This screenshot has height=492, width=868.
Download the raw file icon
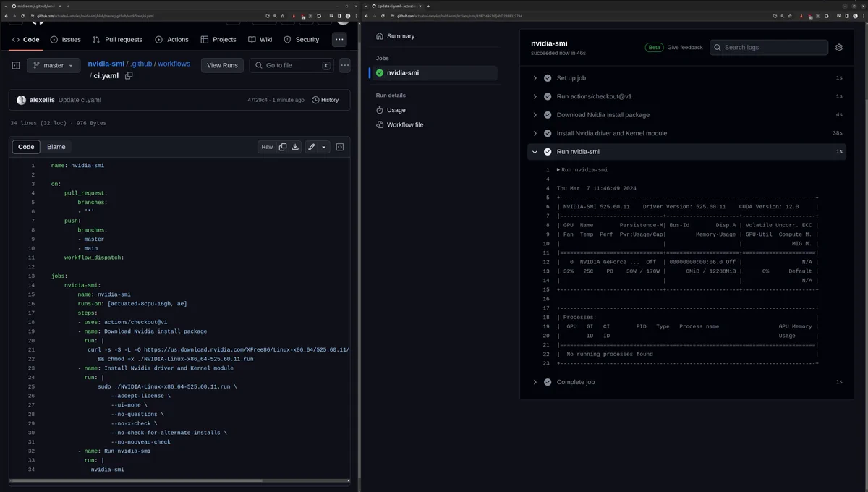click(295, 147)
